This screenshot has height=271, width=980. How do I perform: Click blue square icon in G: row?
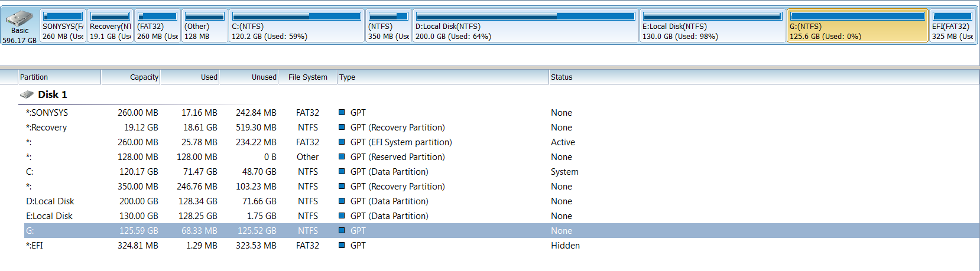tap(342, 230)
